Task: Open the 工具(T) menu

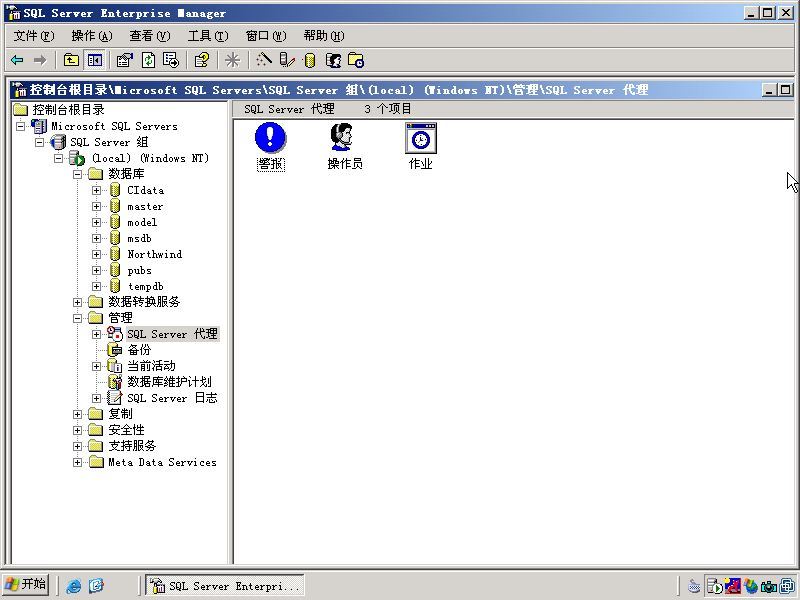Action: click(208, 36)
